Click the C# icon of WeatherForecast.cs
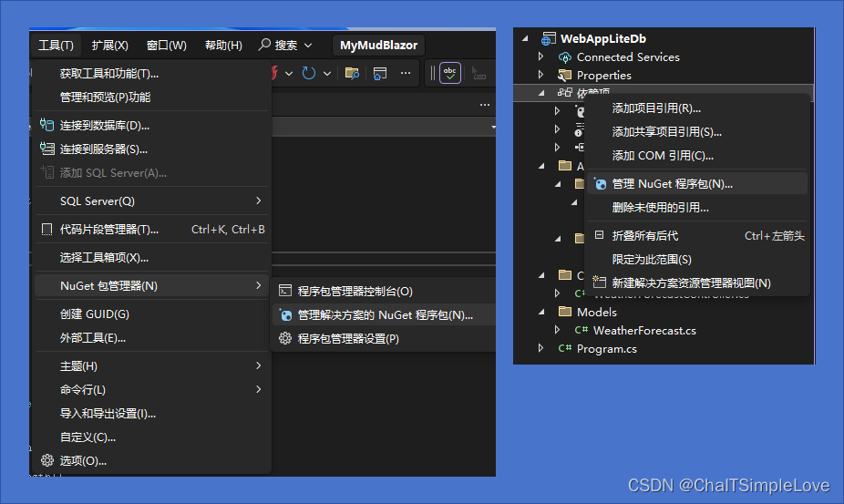 [581, 330]
